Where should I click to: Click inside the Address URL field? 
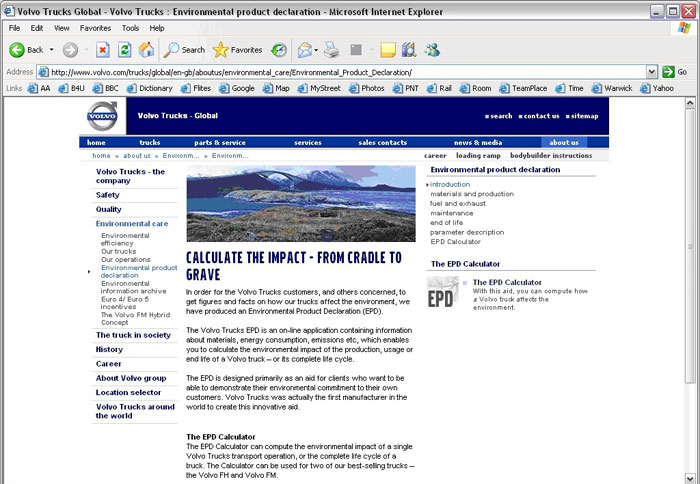click(x=342, y=72)
